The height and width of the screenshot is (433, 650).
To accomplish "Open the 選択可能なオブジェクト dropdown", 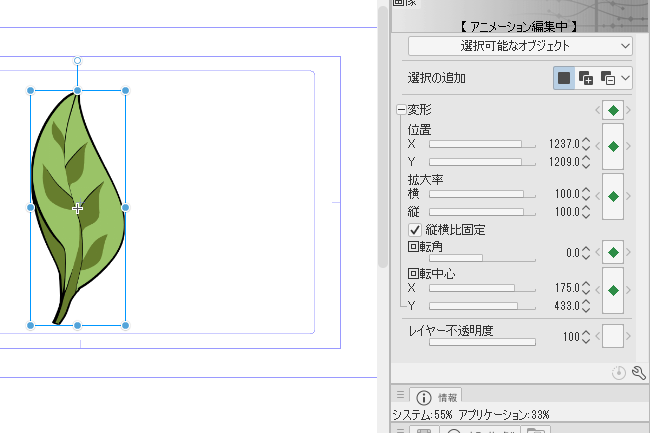I will coord(520,46).
